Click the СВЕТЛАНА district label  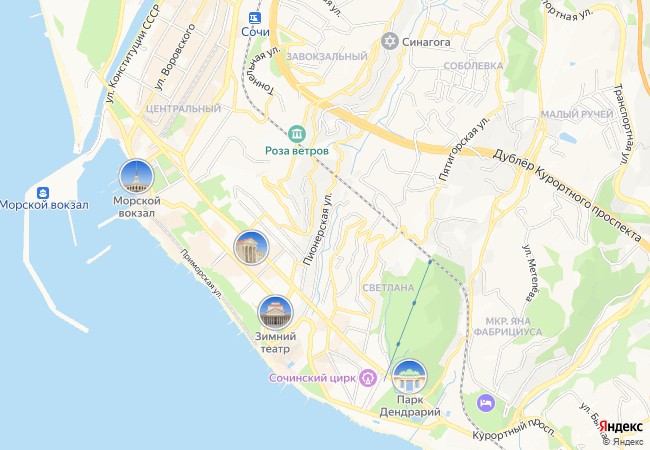(x=388, y=288)
